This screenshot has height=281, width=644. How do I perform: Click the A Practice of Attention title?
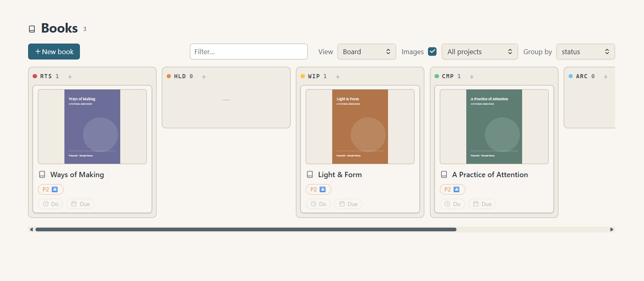pos(490,175)
